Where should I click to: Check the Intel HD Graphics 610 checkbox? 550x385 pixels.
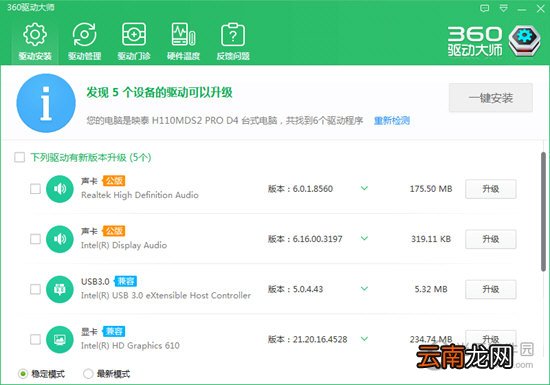tap(35, 339)
